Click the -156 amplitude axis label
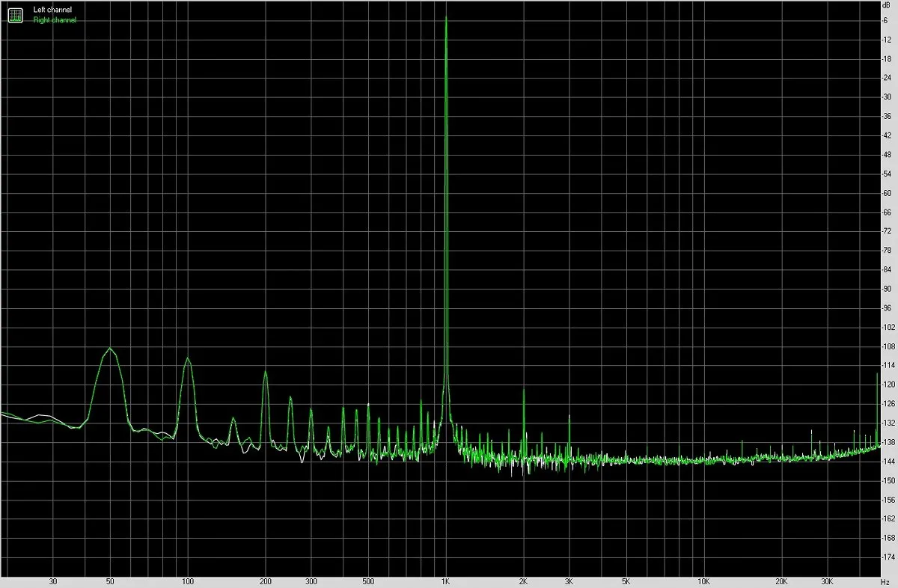Image resolution: width=898 pixels, height=588 pixels. tap(888, 500)
